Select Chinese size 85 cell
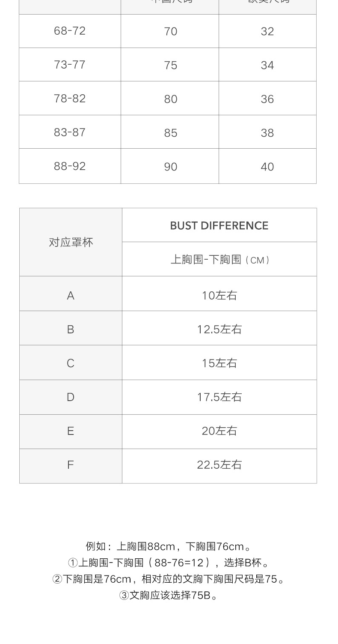The height and width of the screenshot is (644, 338). [x=170, y=133]
